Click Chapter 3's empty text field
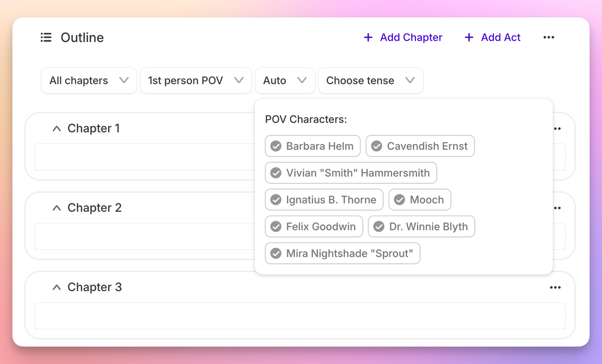 point(300,316)
